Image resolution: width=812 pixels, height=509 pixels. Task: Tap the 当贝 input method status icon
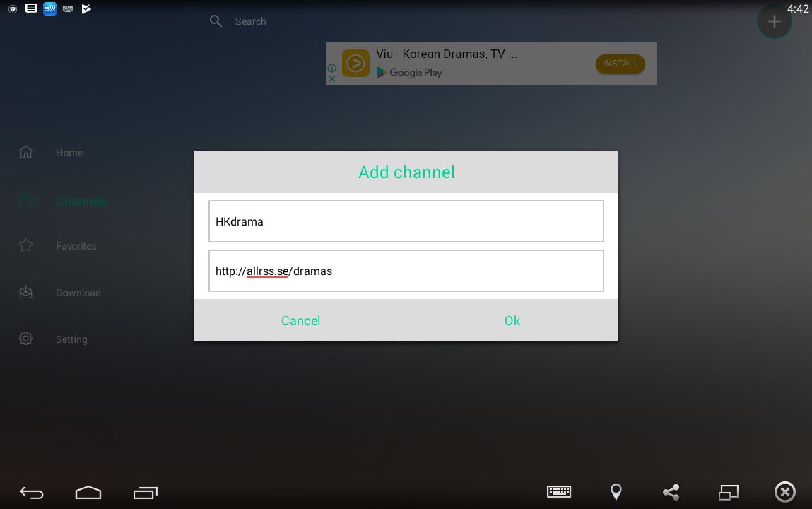click(49, 8)
